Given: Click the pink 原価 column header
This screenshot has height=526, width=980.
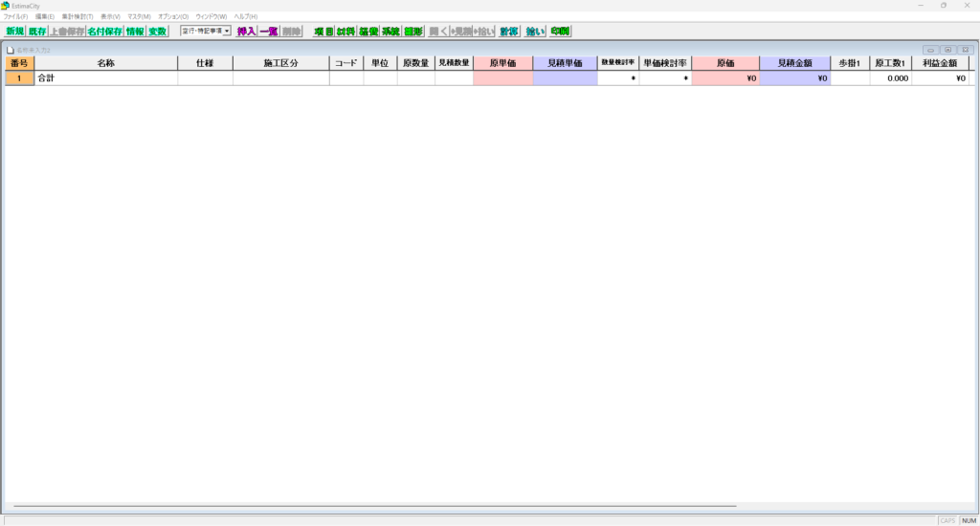Looking at the screenshot, I should (725, 63).
